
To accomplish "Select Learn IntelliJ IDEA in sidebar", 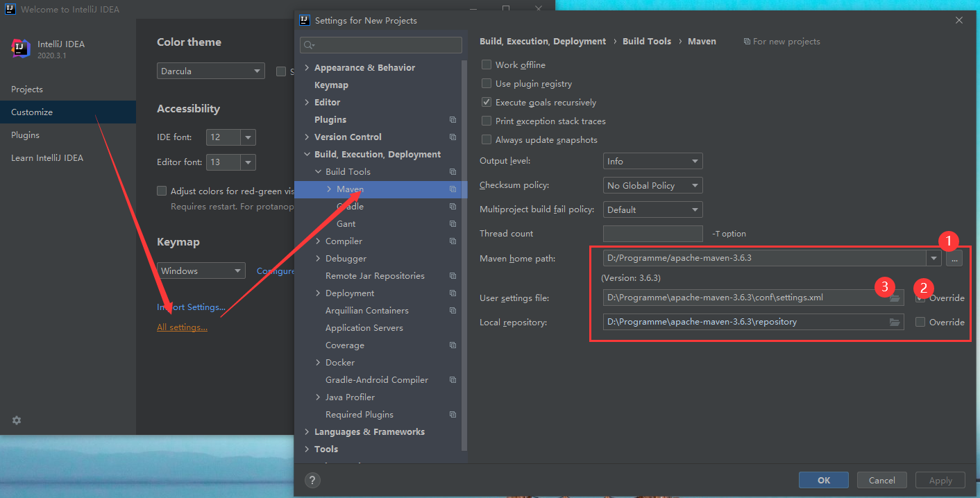I will (x=68, y=158).
